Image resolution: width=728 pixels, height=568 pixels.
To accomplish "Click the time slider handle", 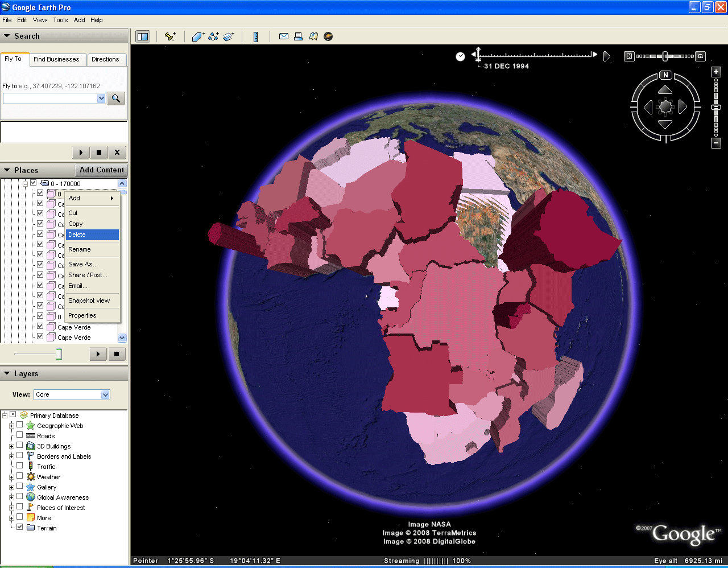I will [478, 55].
